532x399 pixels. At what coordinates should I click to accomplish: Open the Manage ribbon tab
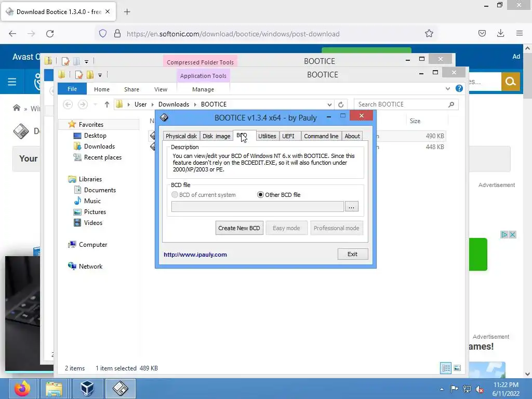click(203, 89)
